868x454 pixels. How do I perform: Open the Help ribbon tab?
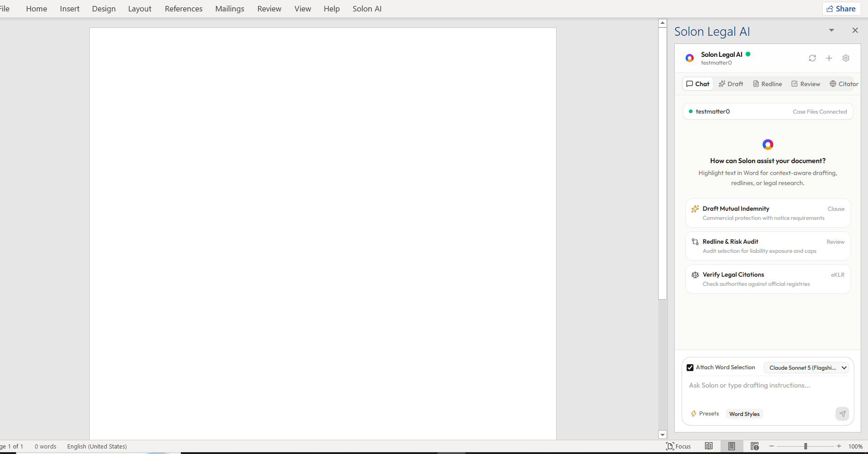[332, 9]
